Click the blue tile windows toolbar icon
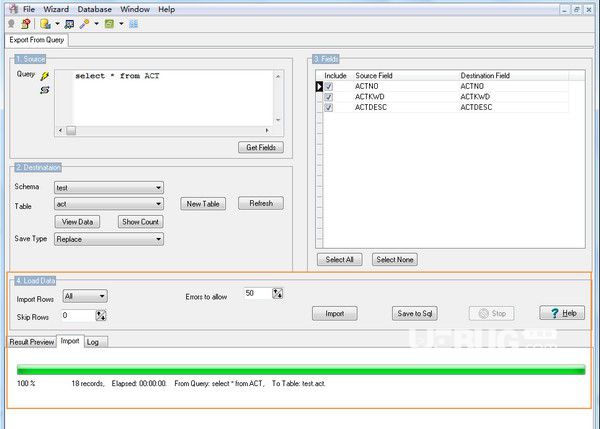 pos(134,24)
